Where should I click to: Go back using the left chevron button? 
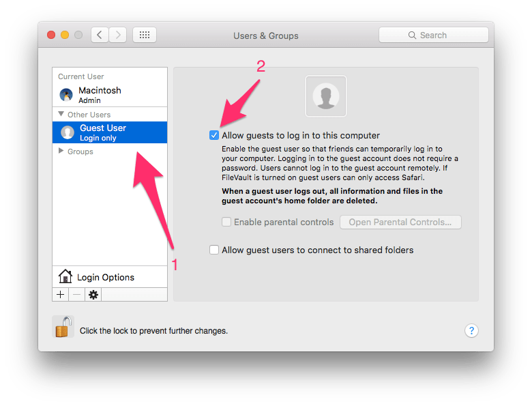point(100,35)
